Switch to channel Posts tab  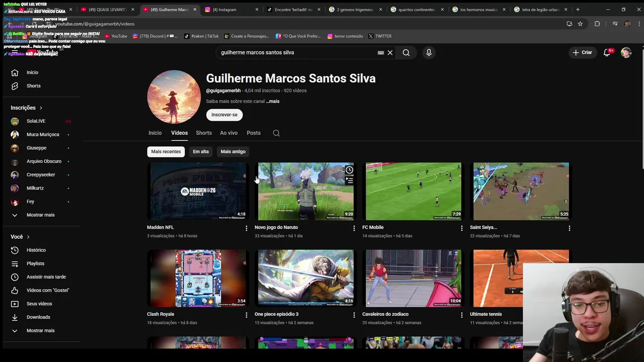[x=254, y=133]
